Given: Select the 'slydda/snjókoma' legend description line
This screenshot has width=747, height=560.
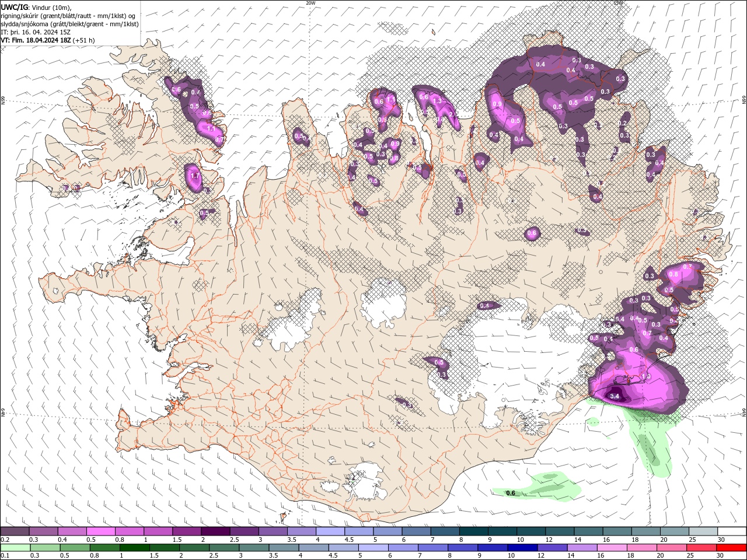Looking at the screenshot, I should tap(70, 24).
